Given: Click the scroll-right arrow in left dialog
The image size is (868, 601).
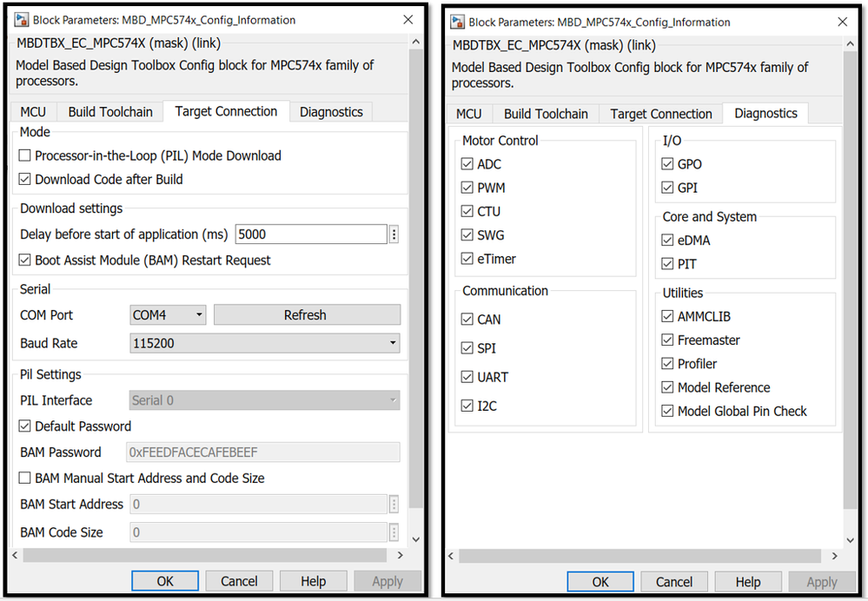Looking at the screenshot, I should [400, 555].
